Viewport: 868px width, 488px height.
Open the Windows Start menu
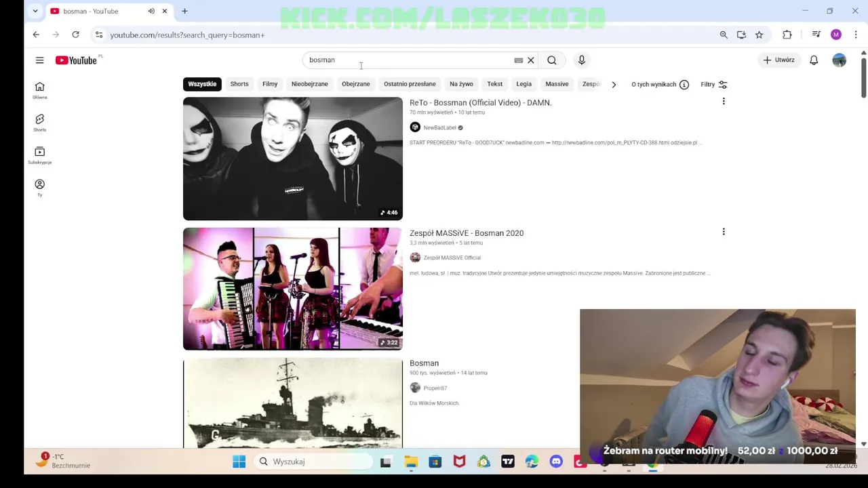point(239,462)
